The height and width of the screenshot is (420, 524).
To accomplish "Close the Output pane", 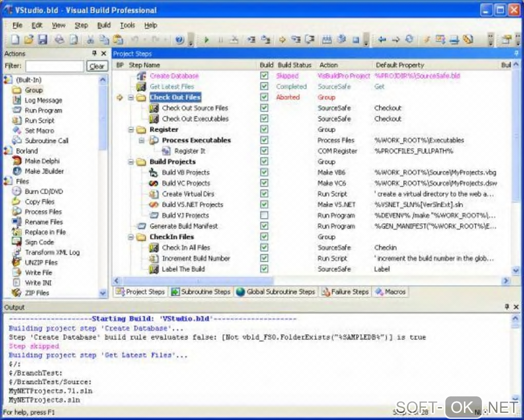I will (516, 307).
